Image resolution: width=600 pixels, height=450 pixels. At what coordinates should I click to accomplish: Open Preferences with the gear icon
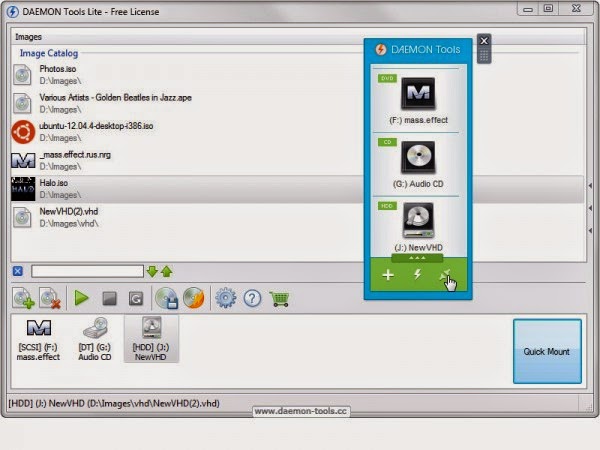point(226,298)
